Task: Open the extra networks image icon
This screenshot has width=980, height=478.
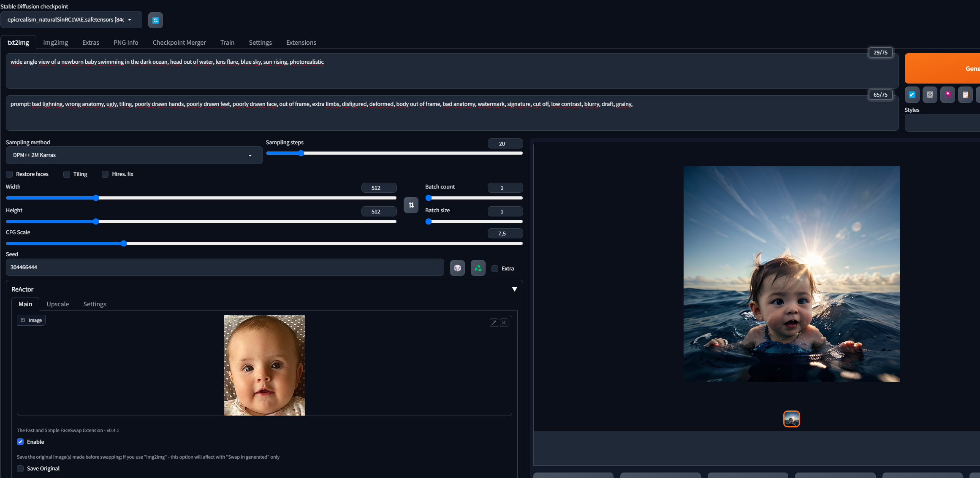Action: pyautogui.click(x=948, y=95)
